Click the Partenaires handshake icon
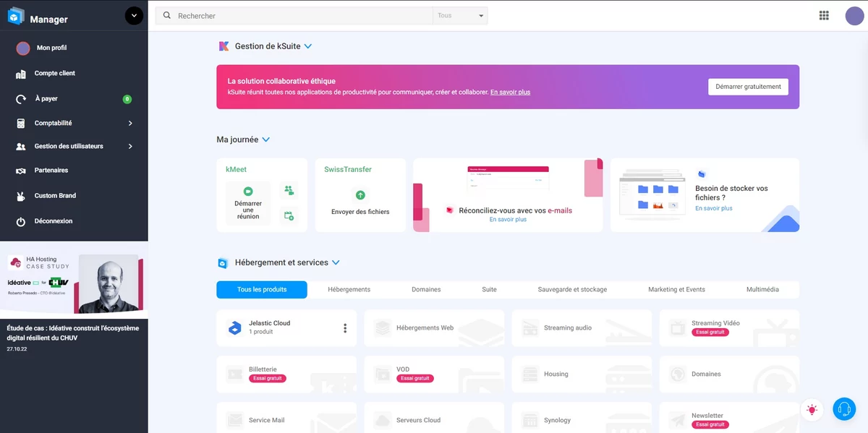The width and height of the screenshot is (868, 433). point(21,171)
